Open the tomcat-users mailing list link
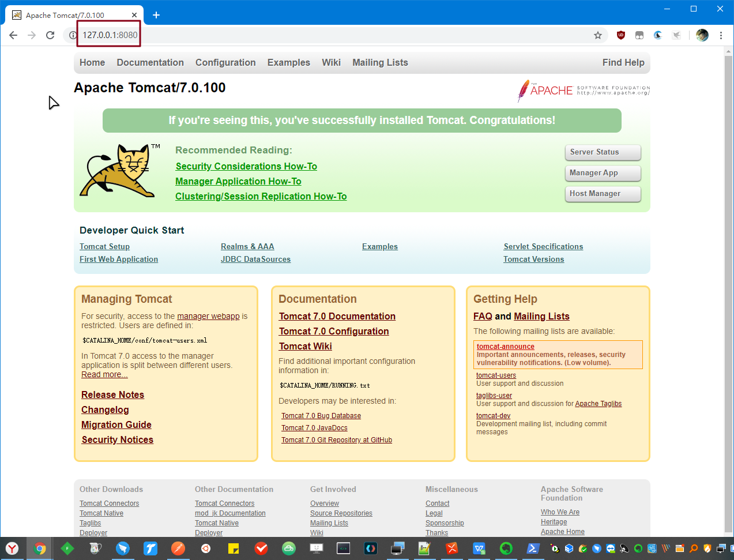734x560 pixels. click(496, 375)
